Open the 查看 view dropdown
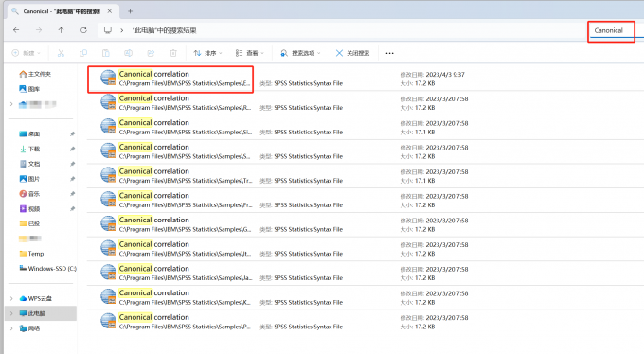Image resolution: width=644 pixels, height=354 pixels. click(x=249, y=53)
